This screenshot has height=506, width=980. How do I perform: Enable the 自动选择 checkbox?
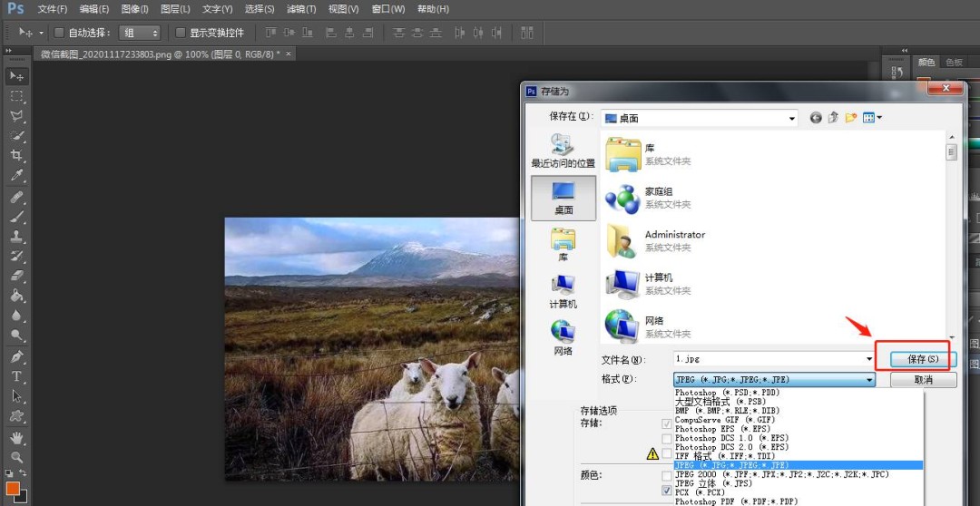(x=60, y=33)
